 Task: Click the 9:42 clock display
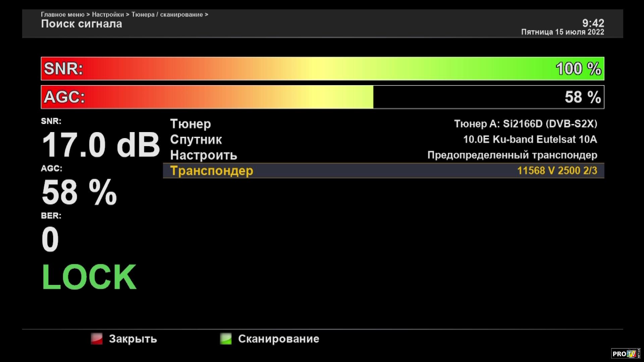coord(593,23)
